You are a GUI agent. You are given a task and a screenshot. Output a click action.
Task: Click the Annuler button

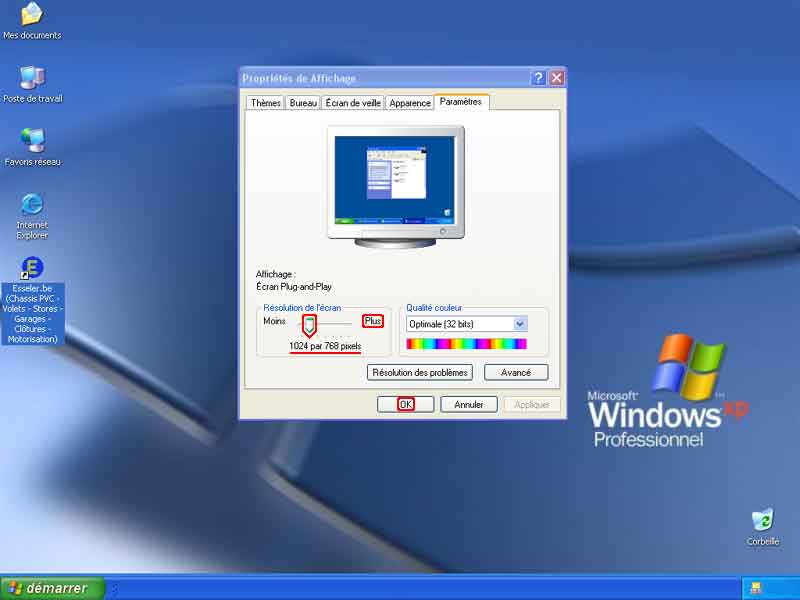(x=469, y=404)
